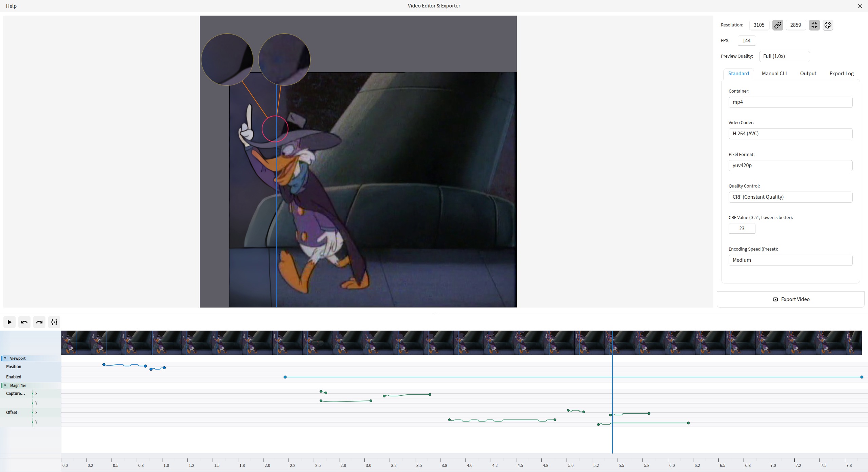The image size is (868, 472).
Task: Collapse the Magnifier track group
Action: tap(5, 386)
